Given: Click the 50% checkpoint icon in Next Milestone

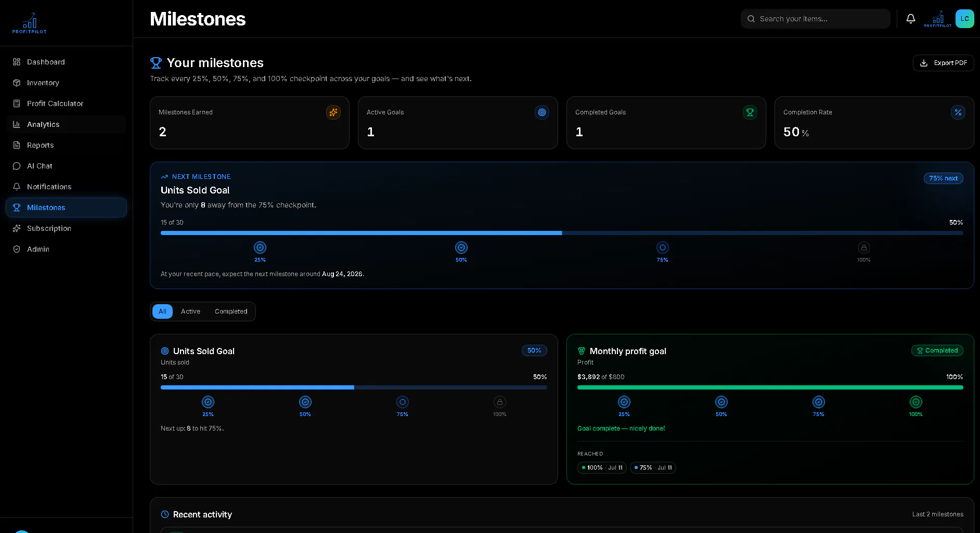Looking at the screenshot, I should 461,248.
